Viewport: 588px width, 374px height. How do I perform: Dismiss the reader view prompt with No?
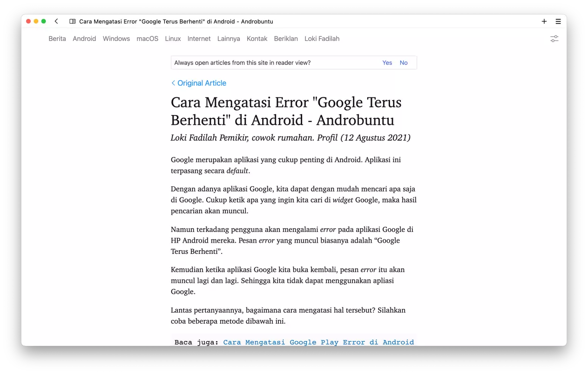pos(403,62)
